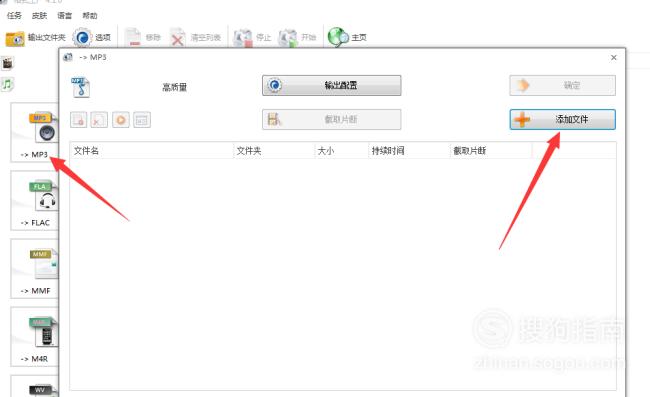This screenshot has width=650, height=397.
Task: Click the 截取片断 column header
Action: pos(490,151)
